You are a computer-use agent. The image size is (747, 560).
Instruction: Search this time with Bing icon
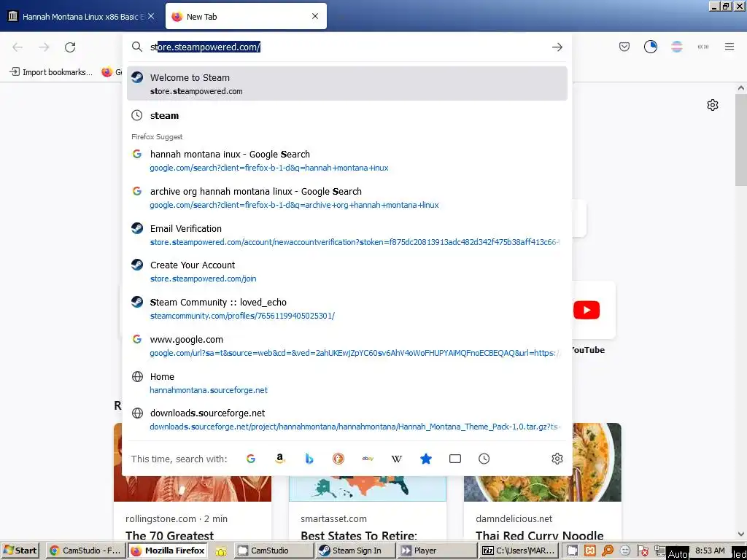(x=309, y=459)
